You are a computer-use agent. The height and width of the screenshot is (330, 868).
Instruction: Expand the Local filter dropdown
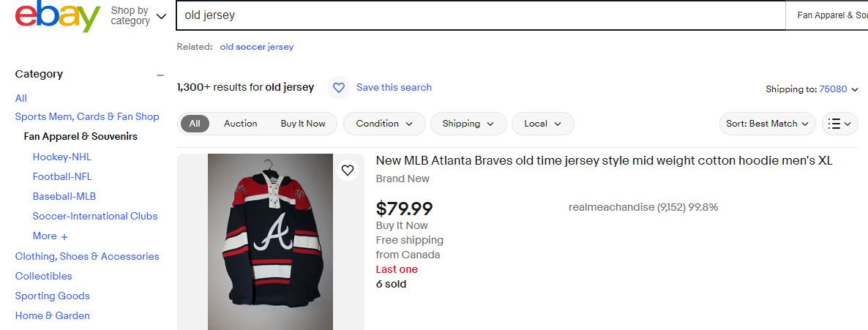click(542, 124)
